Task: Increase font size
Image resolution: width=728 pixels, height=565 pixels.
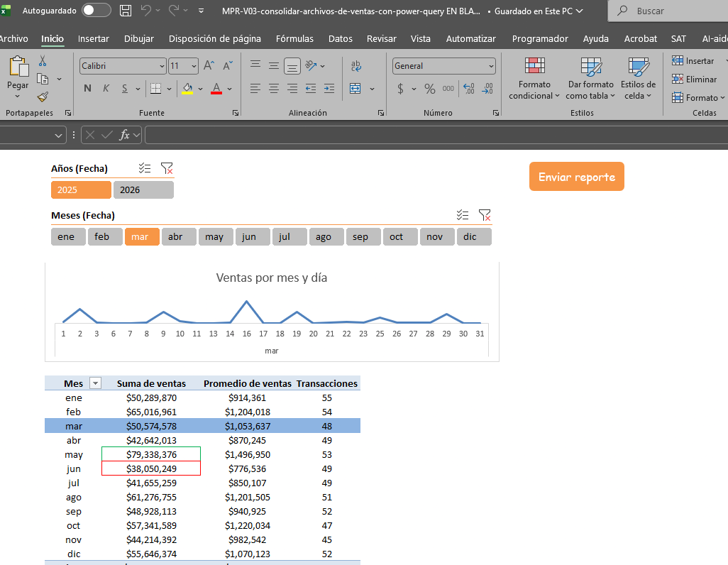Action: point(209,65)
